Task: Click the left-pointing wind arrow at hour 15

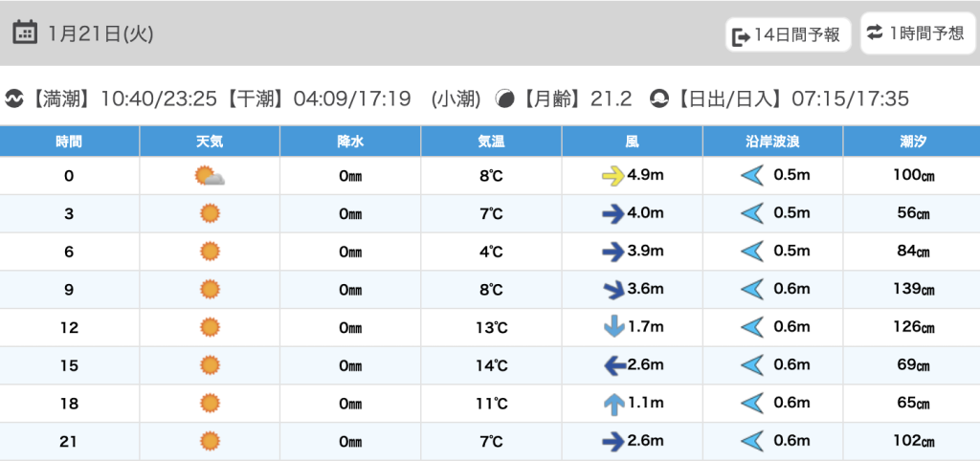Action: (x=612, y=365)
